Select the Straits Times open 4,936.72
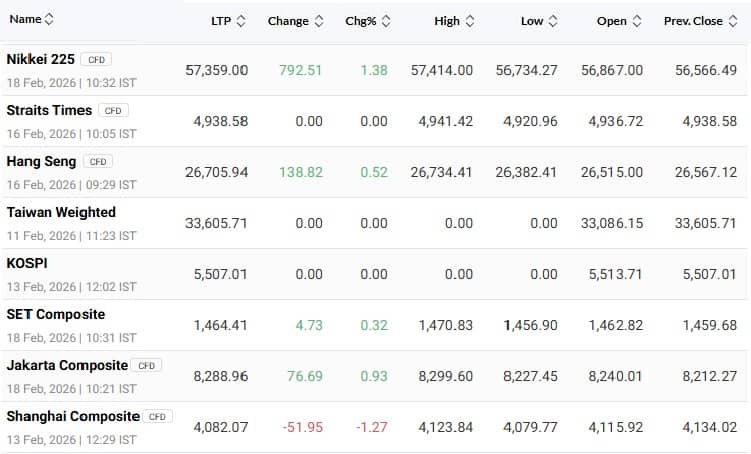Image resolution: width=751 pixels, height=454 pixels. point(616,121)
